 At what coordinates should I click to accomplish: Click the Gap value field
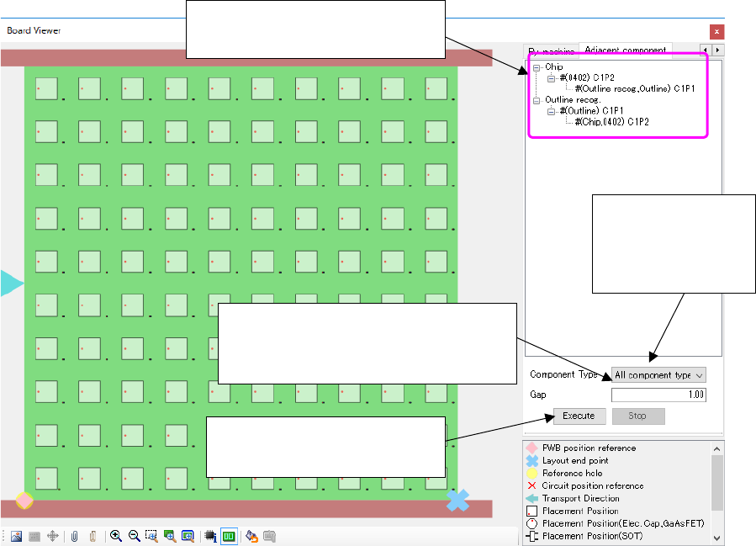pos(658,395)
